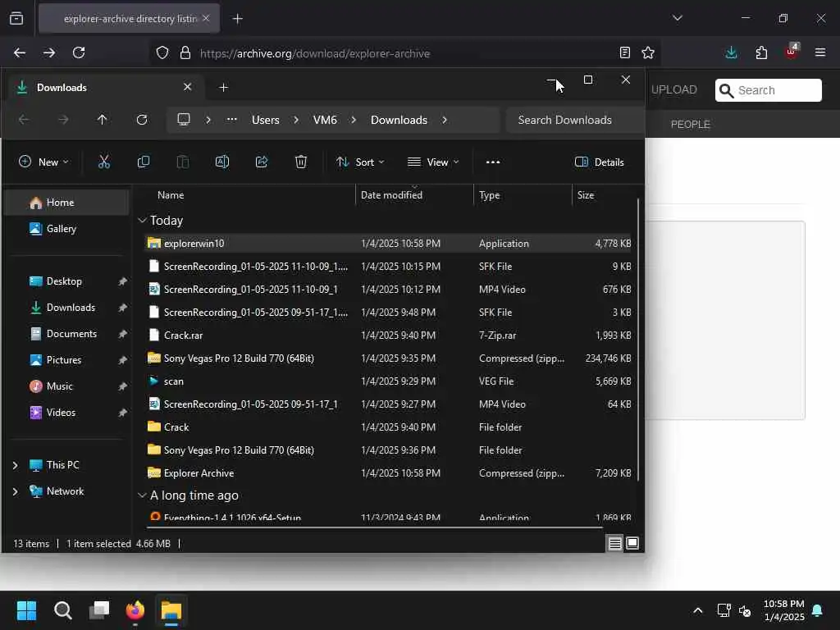The image size is (840, 630).
Task: Bookmark this page with the star icon
Action: point(648,52)
